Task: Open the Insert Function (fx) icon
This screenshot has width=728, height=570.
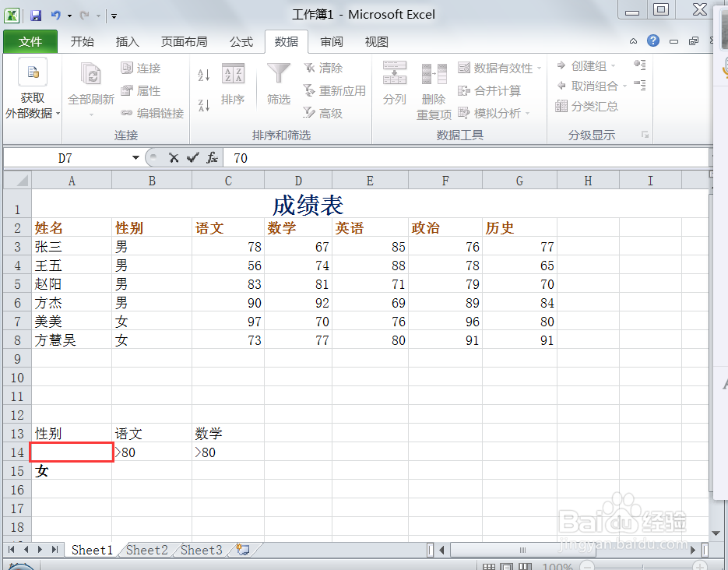Action: coord(212,157)
